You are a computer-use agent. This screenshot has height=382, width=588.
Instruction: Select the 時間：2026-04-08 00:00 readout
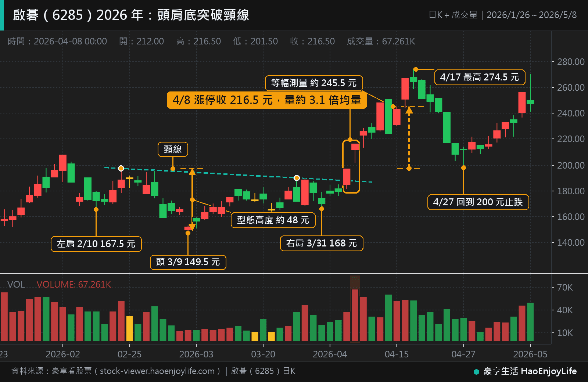click(x=57, y=41)
